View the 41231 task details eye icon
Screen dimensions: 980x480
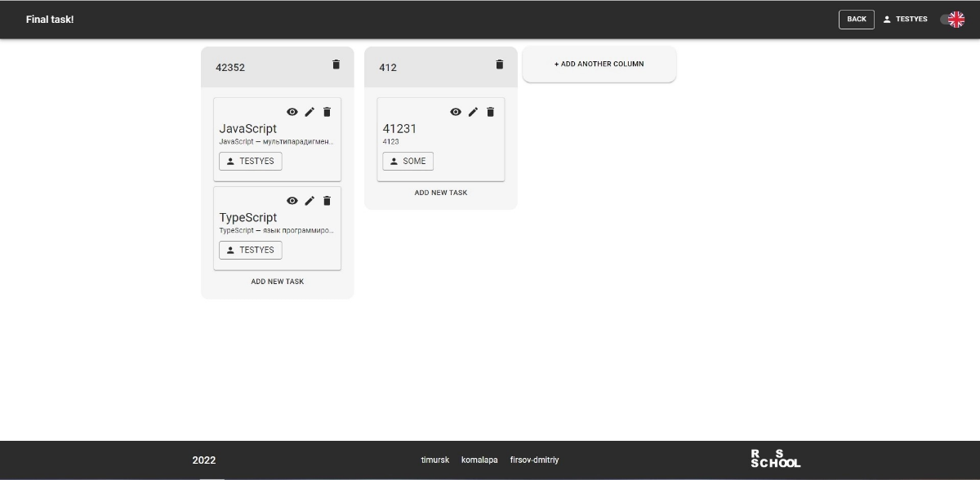tap(456, 112)
